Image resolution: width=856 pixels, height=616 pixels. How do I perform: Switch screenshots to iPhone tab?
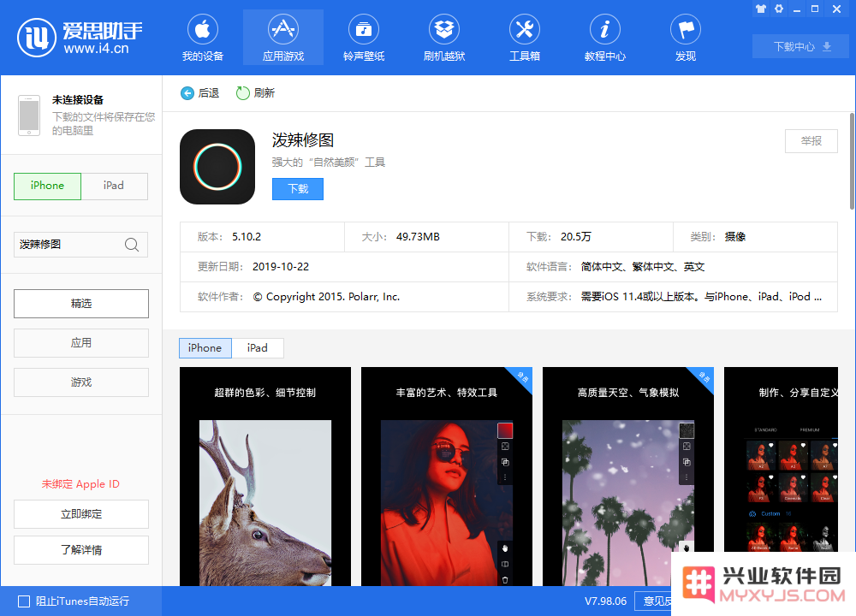tap(205, 348)
